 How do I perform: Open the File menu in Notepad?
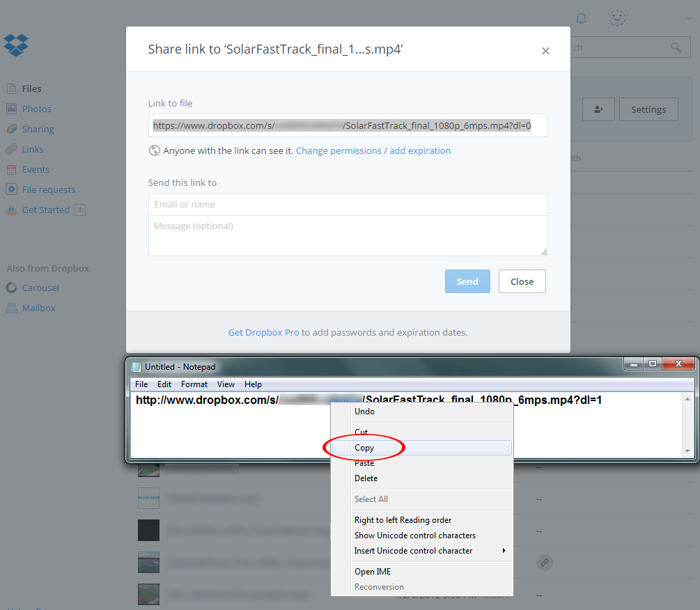[x=141, y=384]
